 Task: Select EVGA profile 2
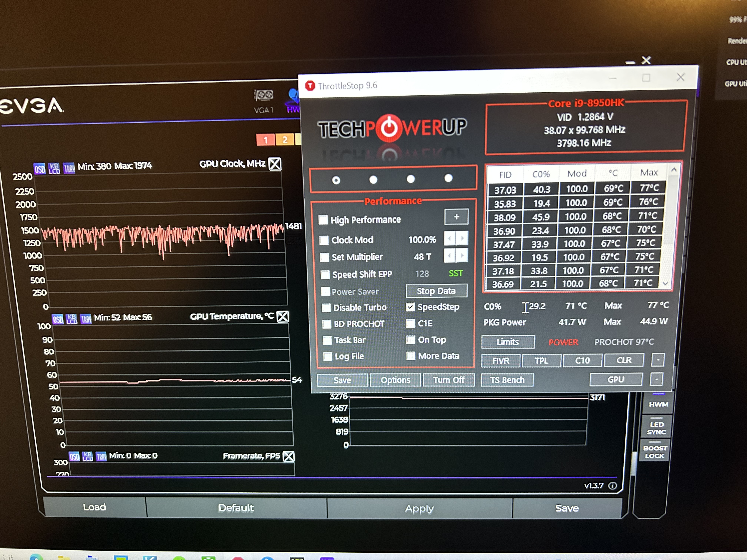285,139
